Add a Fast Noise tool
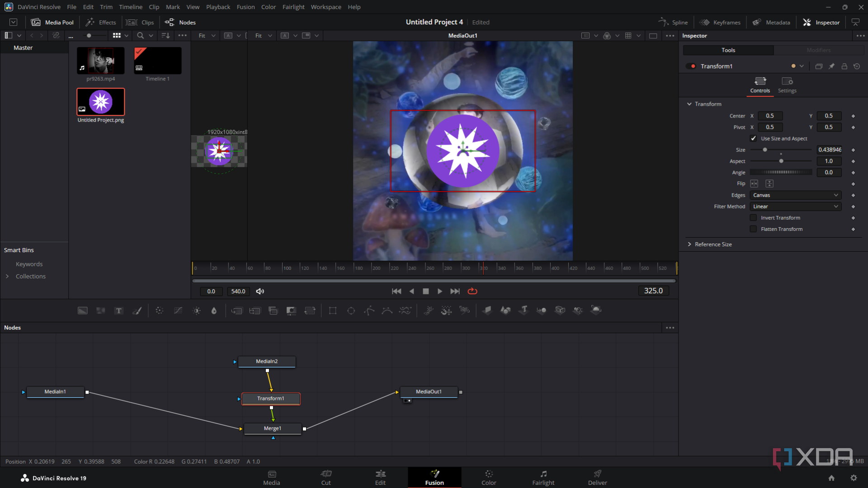This screenshot has height=488, width=868. point(100,310)
